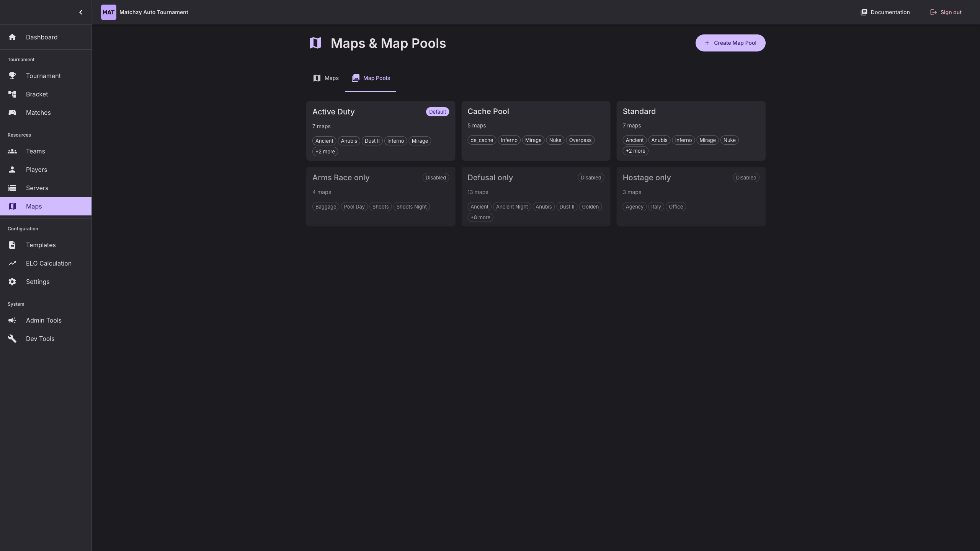This screenshot has height=551, width=980.
Task: Select the Templates document icon
Action: pos(12,245)
